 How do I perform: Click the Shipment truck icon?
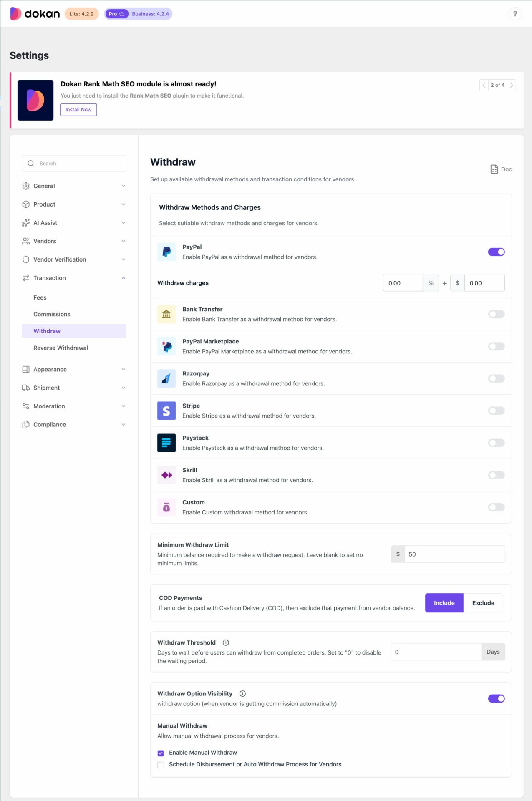coord(26,388)
